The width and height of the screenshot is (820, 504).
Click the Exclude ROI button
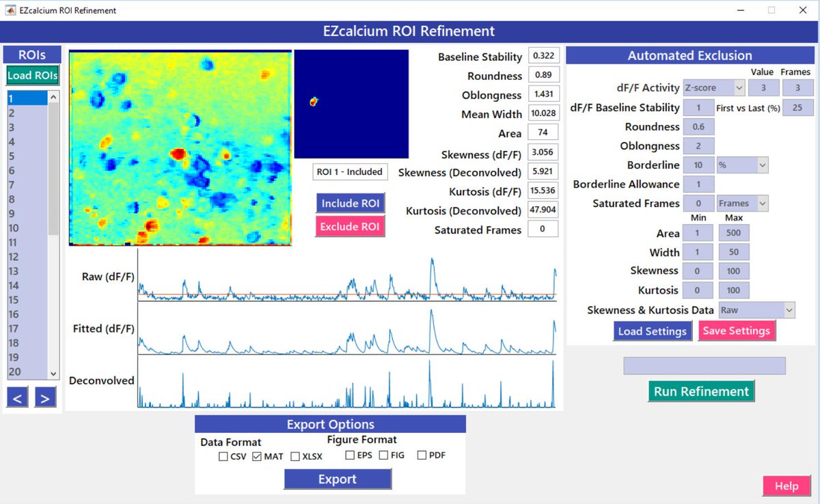click(350, 226)
